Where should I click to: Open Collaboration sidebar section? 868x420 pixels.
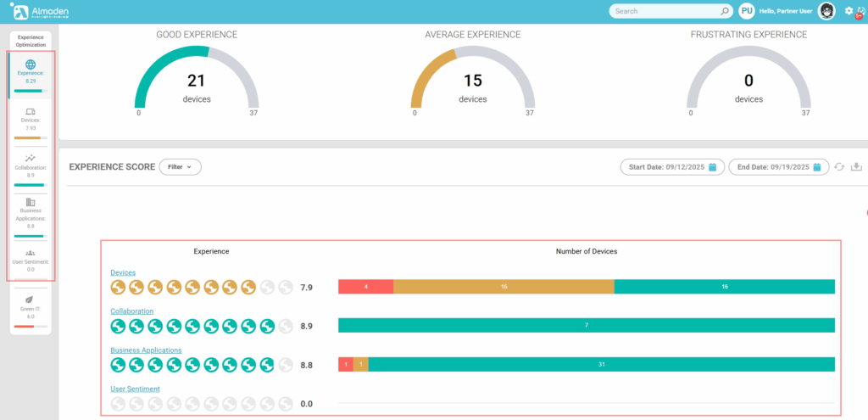tap(31, 165)
